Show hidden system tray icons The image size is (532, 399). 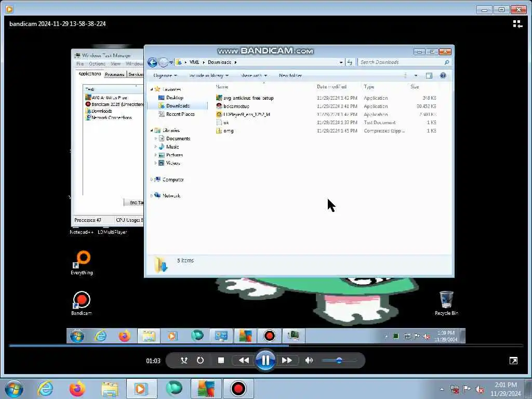tap(442, 389)
